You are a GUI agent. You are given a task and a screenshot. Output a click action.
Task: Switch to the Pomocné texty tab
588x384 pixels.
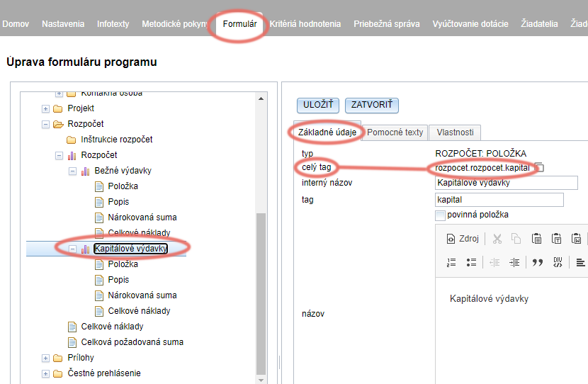pos(395,132)
